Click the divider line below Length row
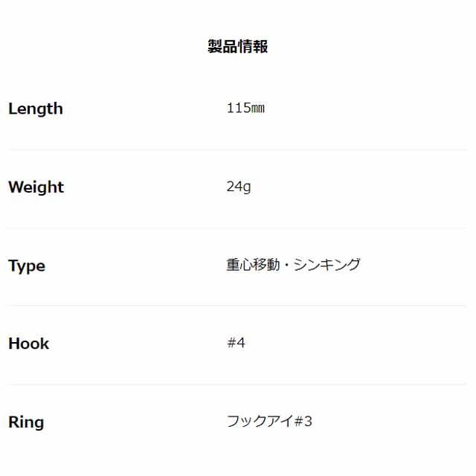Image resolution: width=476 pixels, height=476 pixels. click(237, 149)
